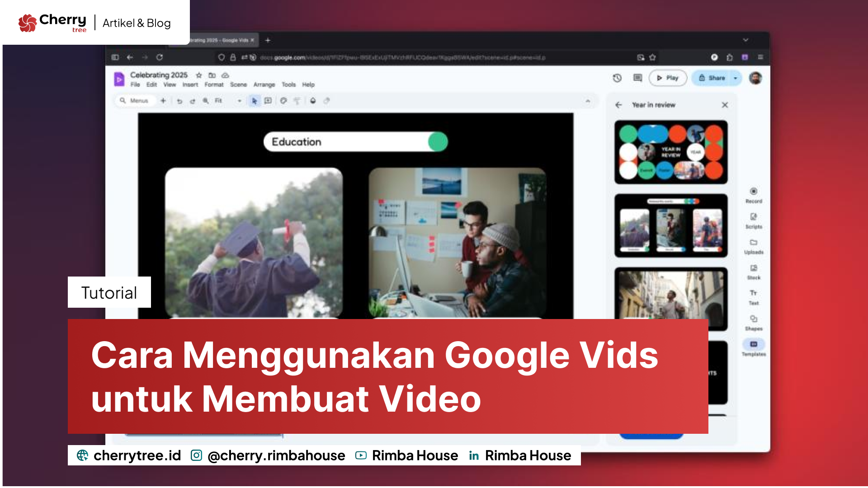Open the comments icon
The image size is (868, 488).
point(637,78)
